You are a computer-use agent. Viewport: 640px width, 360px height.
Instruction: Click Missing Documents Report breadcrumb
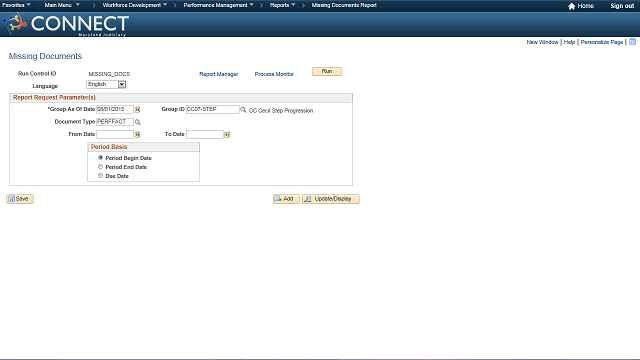click(344, 5)
